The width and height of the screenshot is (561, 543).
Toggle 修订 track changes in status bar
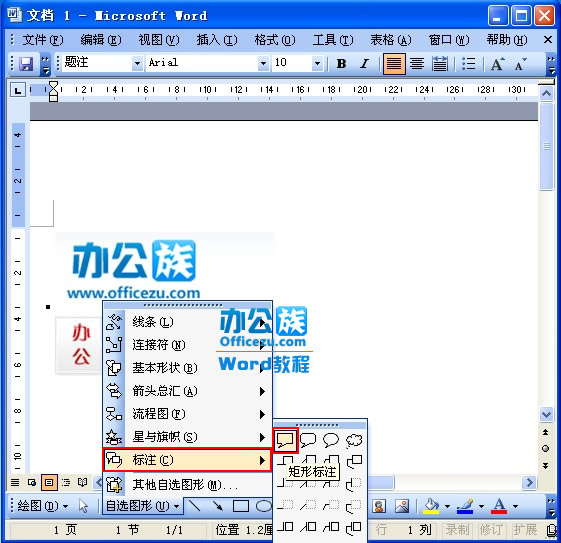click(x=491, y=530)
